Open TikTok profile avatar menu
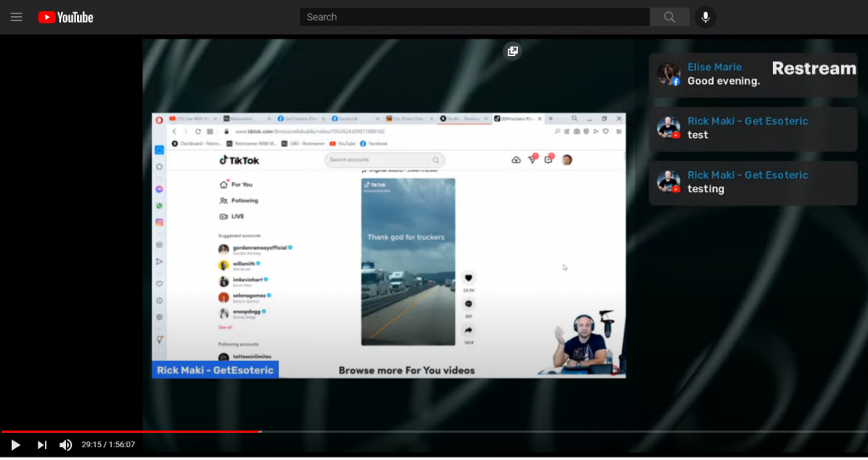Screen dimensions: 868x460 [567, 160]
